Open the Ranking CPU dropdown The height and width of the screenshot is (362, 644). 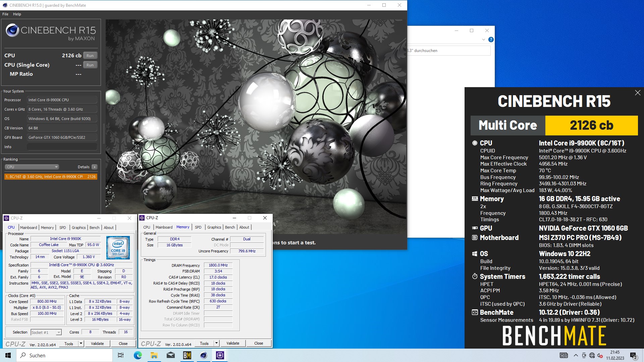[x=32, y=167]
